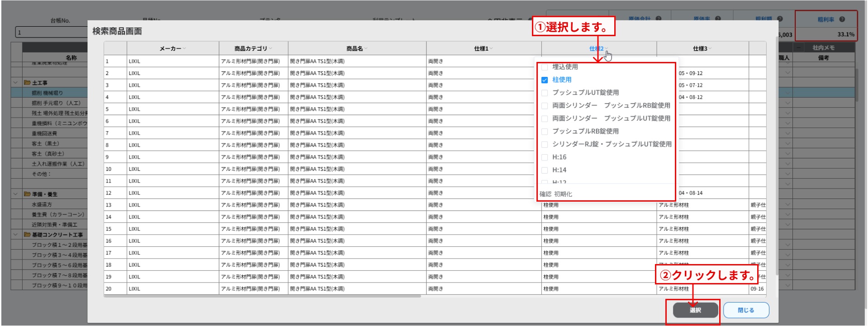Click LIXIL cell in row 1

pos(173,61)
